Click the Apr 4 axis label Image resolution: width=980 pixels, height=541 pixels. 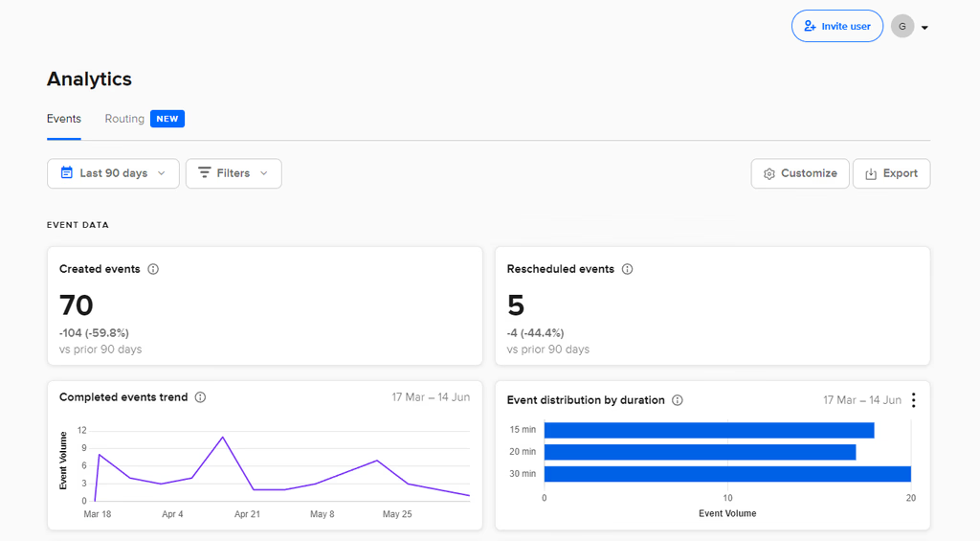(x=172, y=514)
